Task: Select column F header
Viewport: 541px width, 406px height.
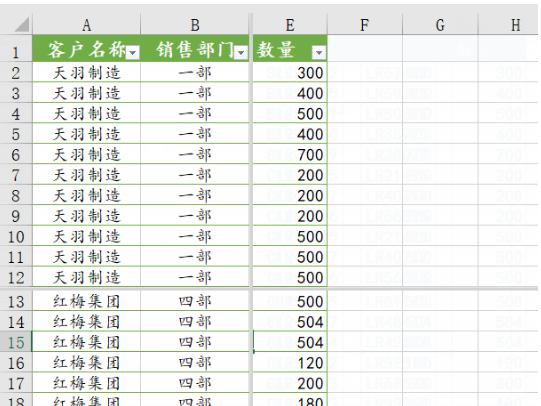Action: click(365, 24)
